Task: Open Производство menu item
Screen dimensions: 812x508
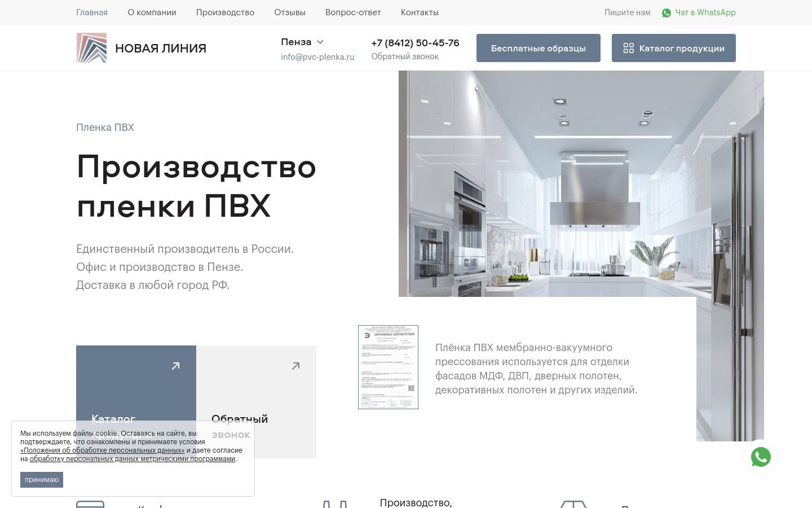Action: [x=225, y=12]
